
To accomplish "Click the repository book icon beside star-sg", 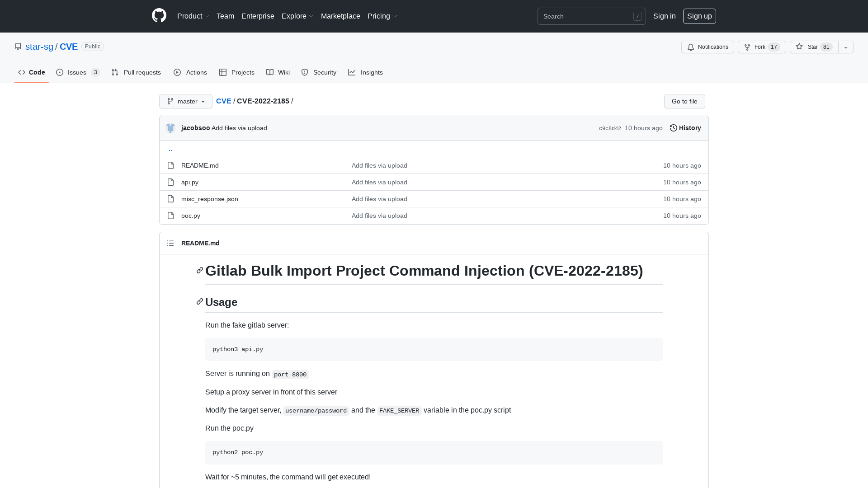I will point(18,47).
